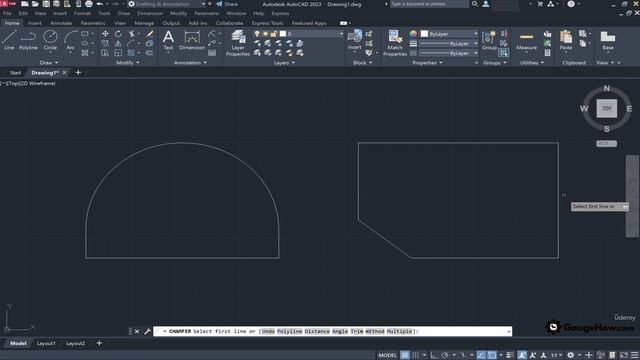Image resolution: width=640 pixels, height=360 pixels.
Task: Click the Undo arrow in quick access toolbar
Action: coord(100,4)
